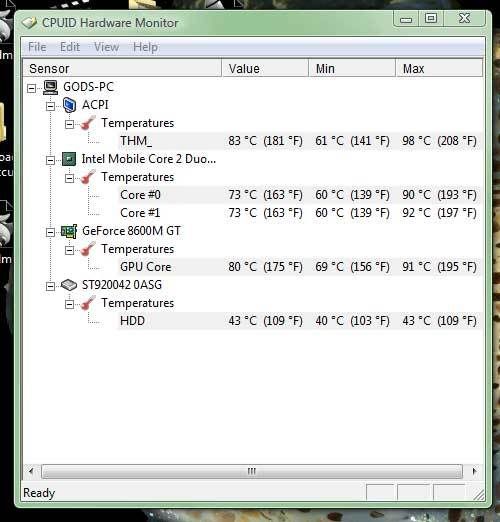Click the Intel Mobile Core 2 Duo chip icon
This screenshot has width=500, height=522.
tap(69, 159)
